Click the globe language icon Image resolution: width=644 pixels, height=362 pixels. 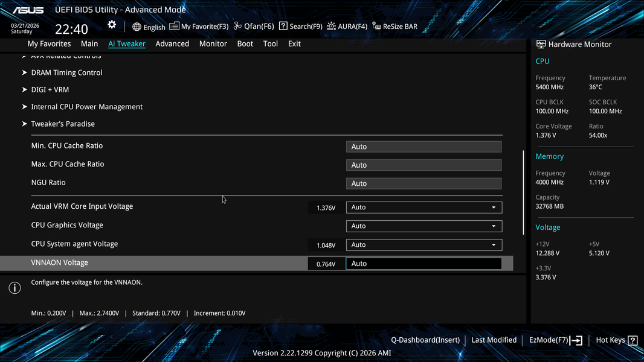pos(137,27)
